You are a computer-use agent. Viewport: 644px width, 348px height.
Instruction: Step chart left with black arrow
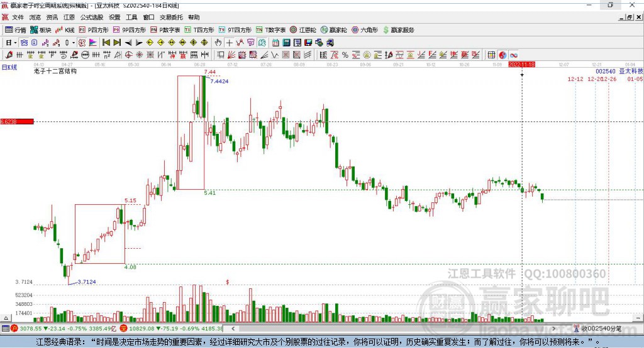128,43
